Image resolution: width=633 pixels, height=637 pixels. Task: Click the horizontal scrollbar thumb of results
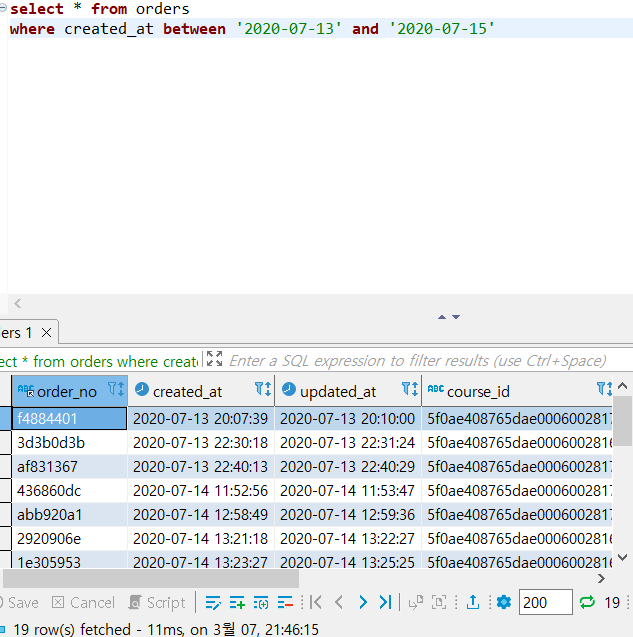tap(151, 578)
